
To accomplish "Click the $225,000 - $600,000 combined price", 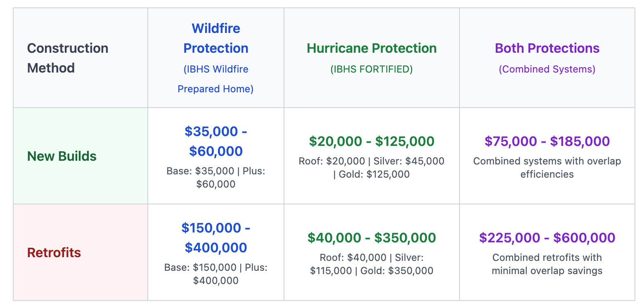I will click(x=547, y=238).
